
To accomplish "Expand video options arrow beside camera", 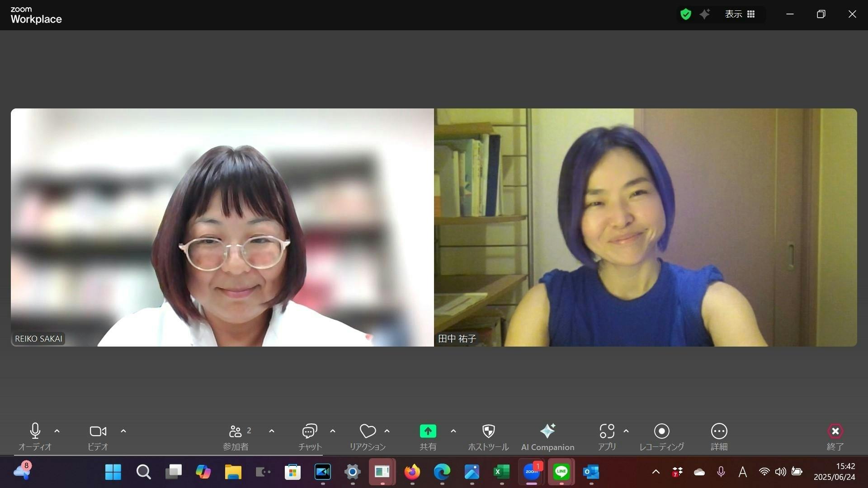I will point(123,431).
